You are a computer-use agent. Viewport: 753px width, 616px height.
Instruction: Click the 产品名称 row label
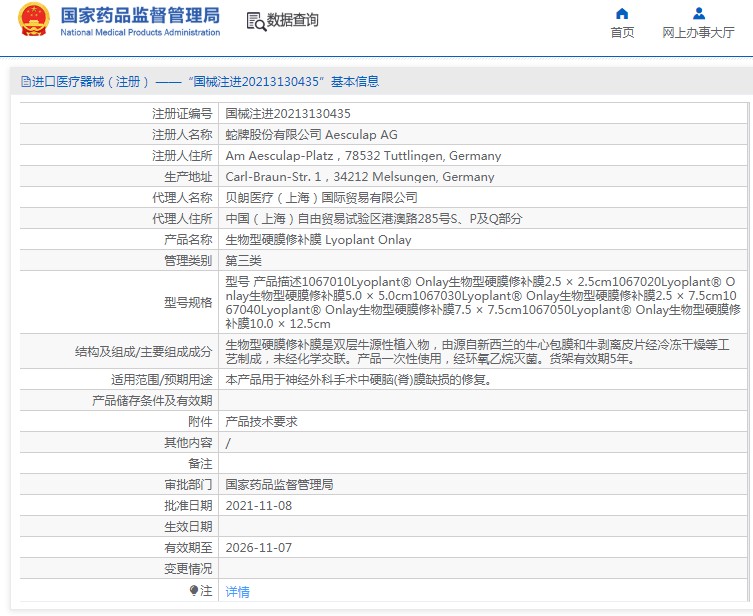[188, 240]
